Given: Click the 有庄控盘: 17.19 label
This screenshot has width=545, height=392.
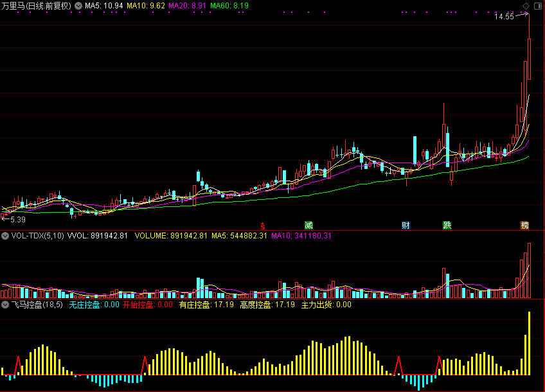Looking at the screenshot, I should pos(206,305).
